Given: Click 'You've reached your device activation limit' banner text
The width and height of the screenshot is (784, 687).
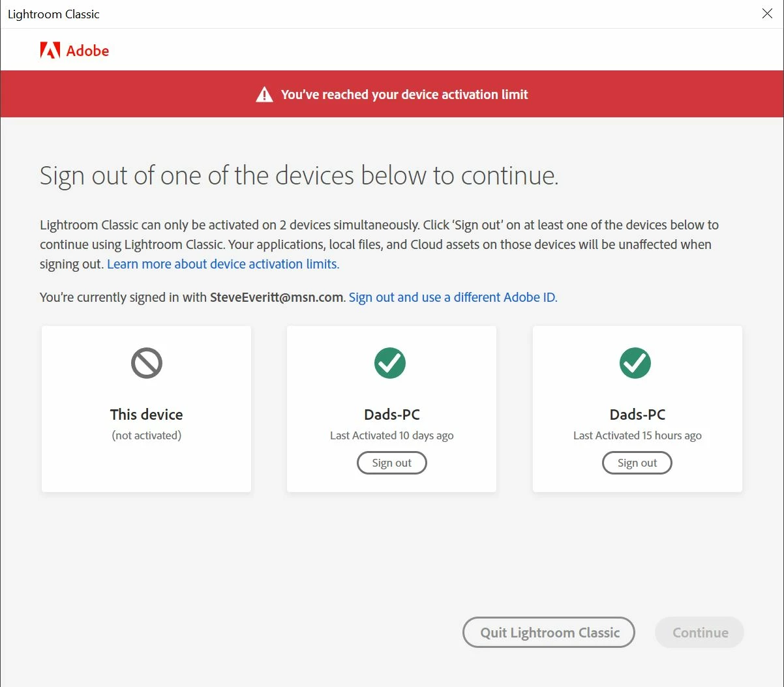Looking at the screenshot, I should point(404,95).
